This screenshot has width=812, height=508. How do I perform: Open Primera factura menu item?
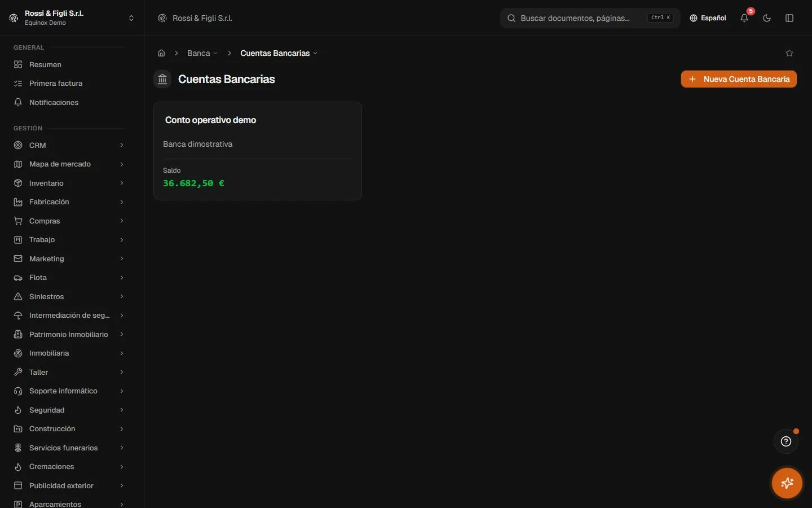[x=69, y=84]
